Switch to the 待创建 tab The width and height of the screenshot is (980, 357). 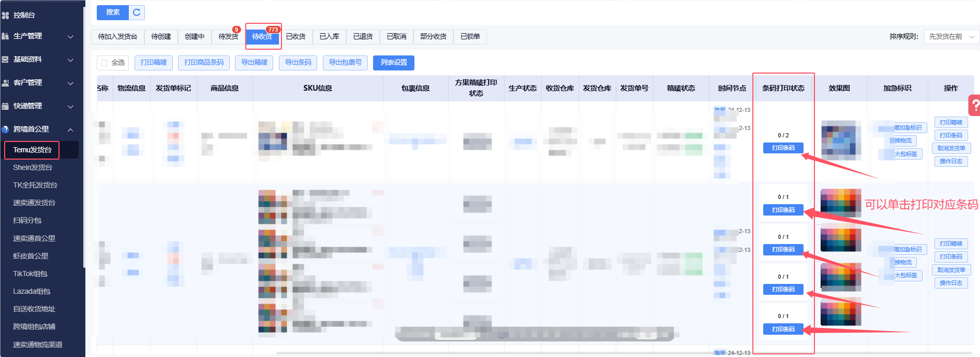161,37
